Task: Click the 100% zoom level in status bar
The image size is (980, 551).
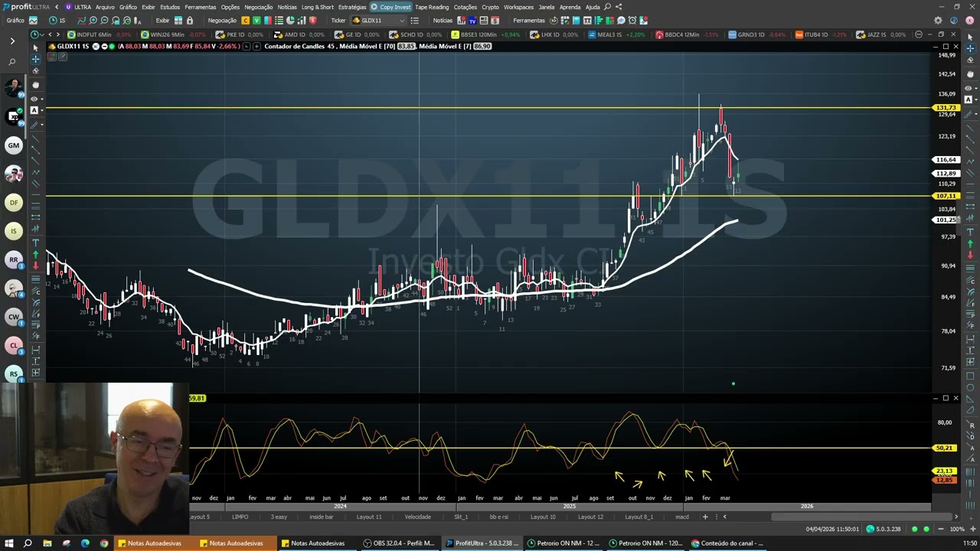Action: [957, 529]
